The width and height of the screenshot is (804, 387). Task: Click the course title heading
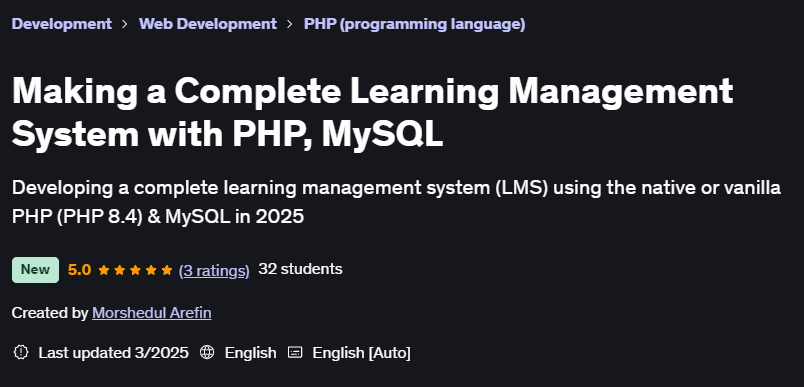coord(372,112)
